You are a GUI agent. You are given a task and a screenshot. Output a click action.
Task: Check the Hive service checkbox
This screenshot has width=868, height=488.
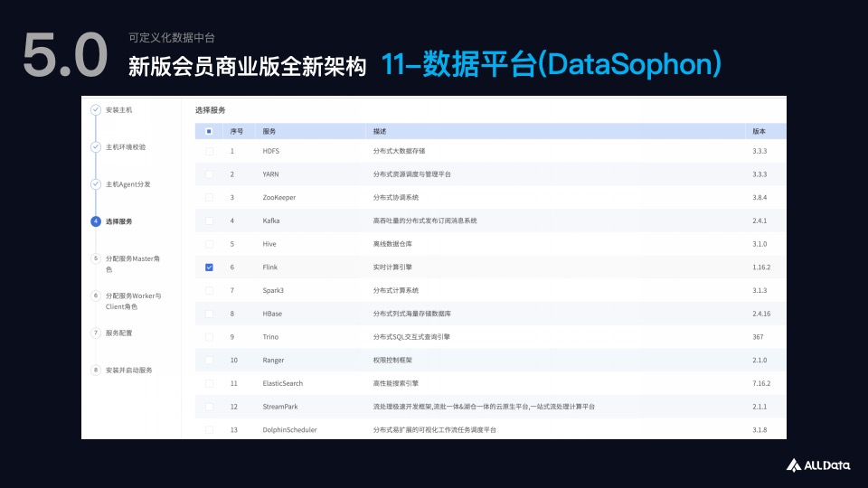[x=209, y=244]
